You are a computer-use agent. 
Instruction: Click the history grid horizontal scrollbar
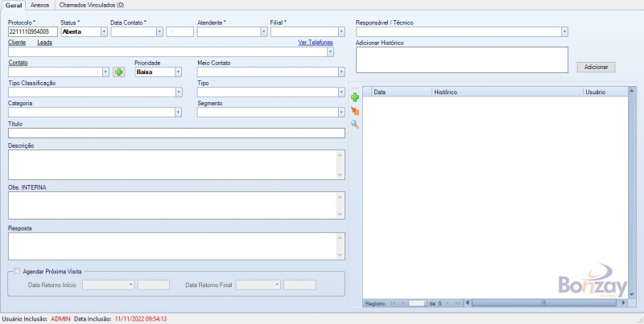tap(543, 303)
